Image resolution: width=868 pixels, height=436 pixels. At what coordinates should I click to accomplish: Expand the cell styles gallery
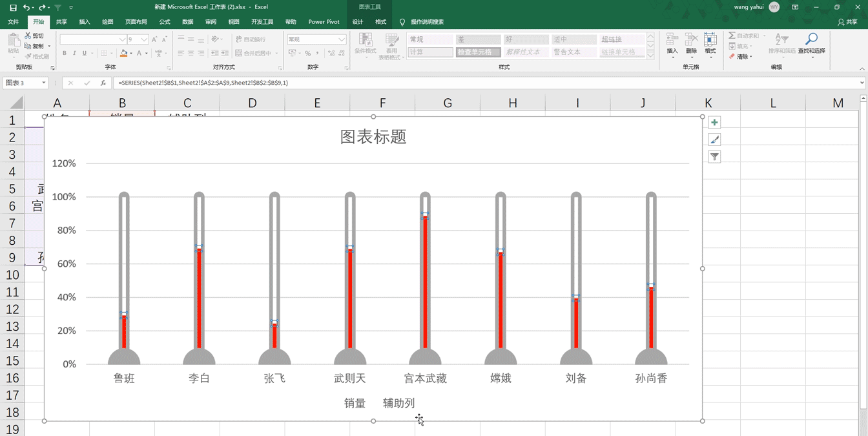pos(650,56)
